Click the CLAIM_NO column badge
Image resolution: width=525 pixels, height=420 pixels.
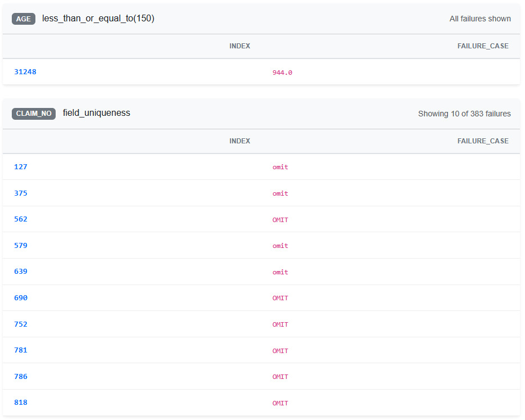pyautogui.click(x=34, y=114)
